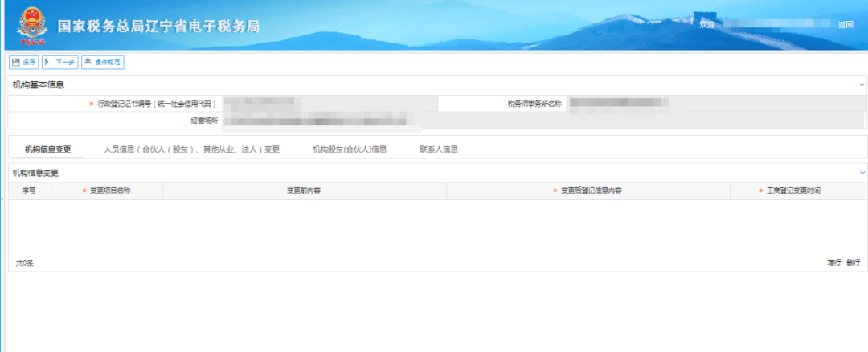Click the 经营场所 field
This screenshot has width=868, height=352.
543,120
